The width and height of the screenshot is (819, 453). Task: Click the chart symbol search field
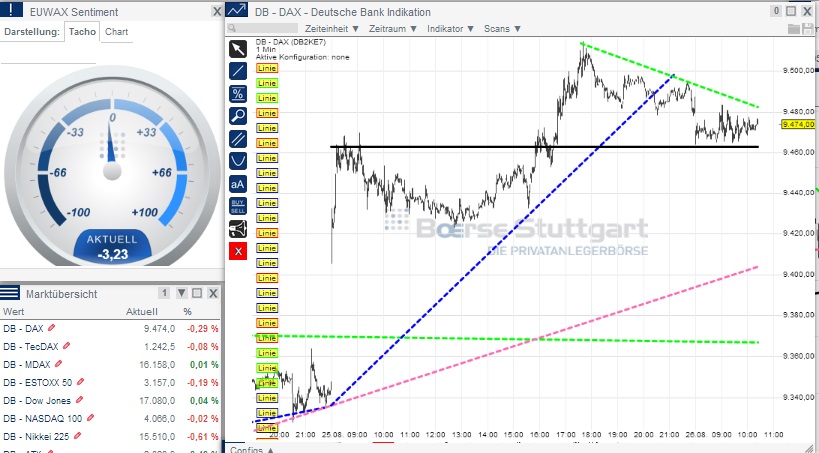[x=267, y=29]
